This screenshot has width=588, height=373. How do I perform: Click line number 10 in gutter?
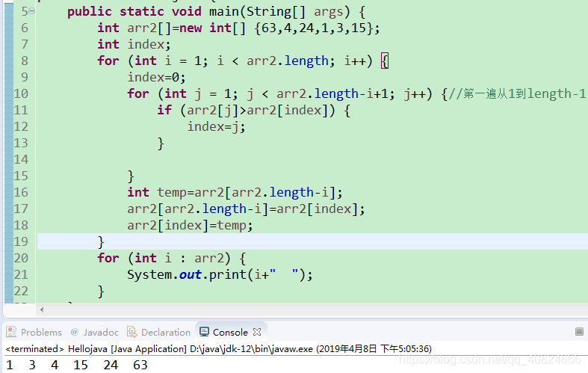[x=21, y=93]
